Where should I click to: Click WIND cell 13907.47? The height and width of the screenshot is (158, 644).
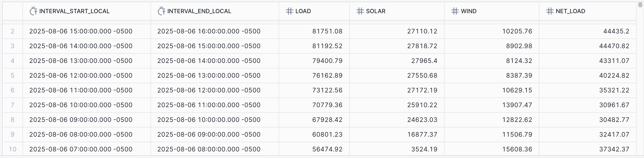point(517,105)
